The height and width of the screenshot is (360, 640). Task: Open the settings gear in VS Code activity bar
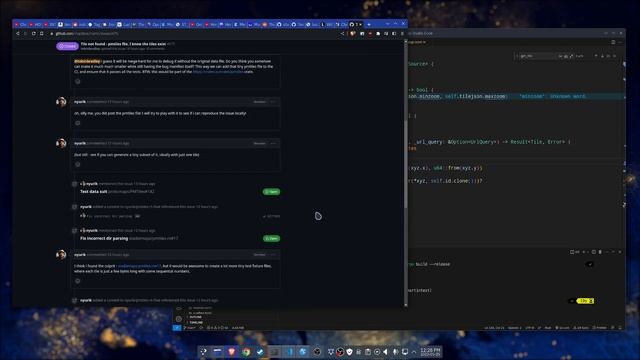tap(179, 319)
